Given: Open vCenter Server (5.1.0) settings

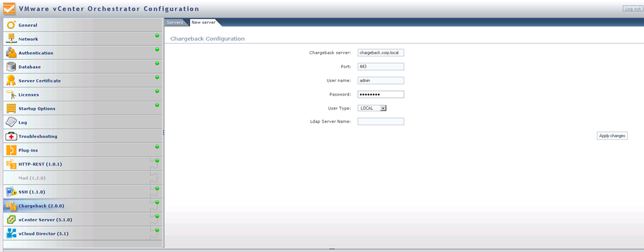Looking at the screenshot, I should (82, 220).
